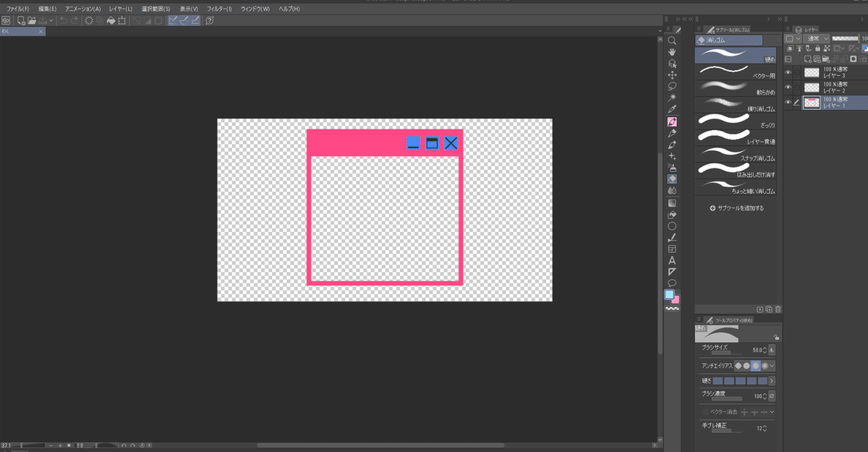Open the フィルター(I) menu

[x=219, y=8]
